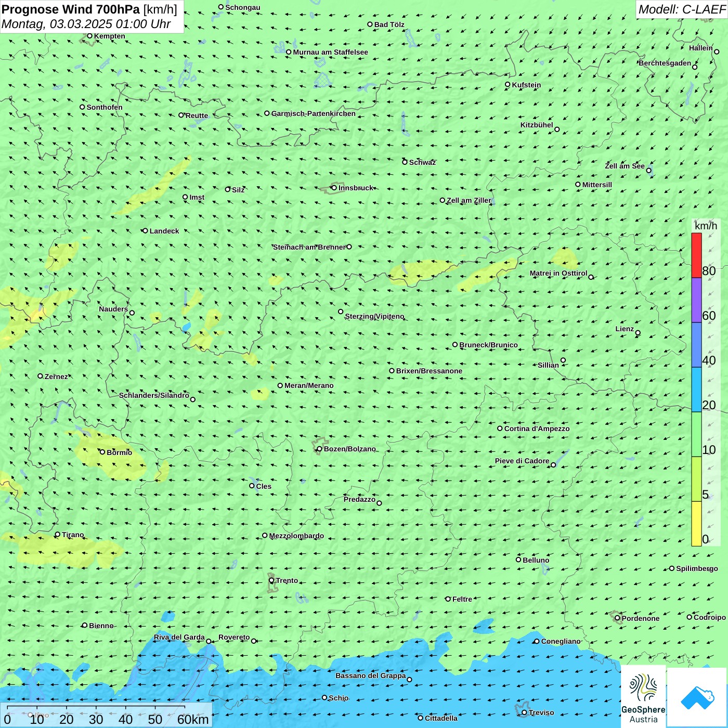Click the purple 60 km/h legend color
The width and height of the screenshot is (728, 728).
[696, 301]
